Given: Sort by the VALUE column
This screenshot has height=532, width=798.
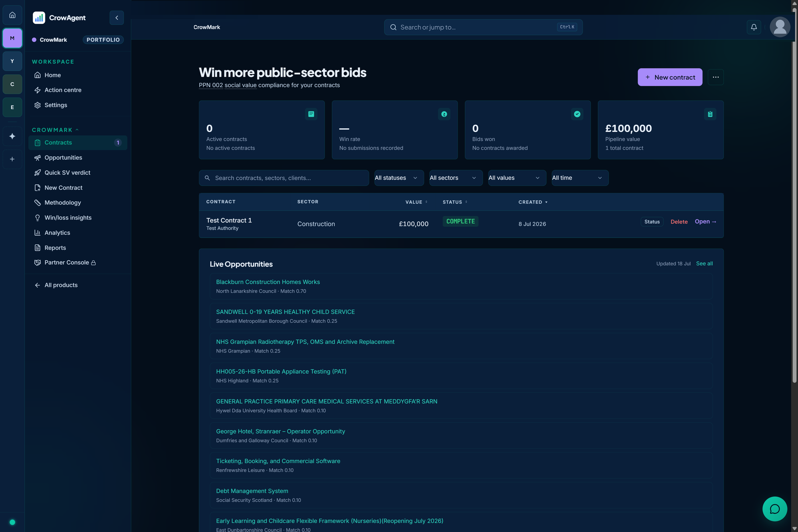Looking at the screenshot, I should [x=416, y=202].
